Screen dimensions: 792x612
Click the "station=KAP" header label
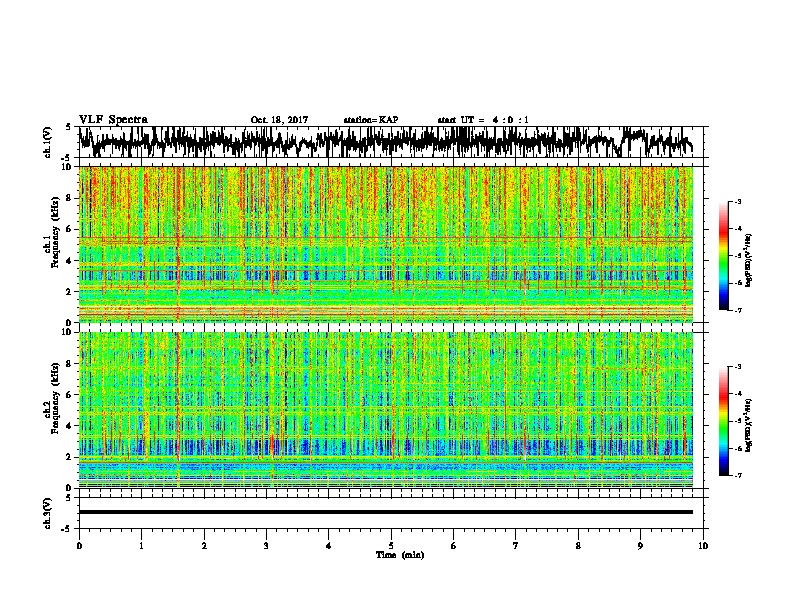click(371, 120)
